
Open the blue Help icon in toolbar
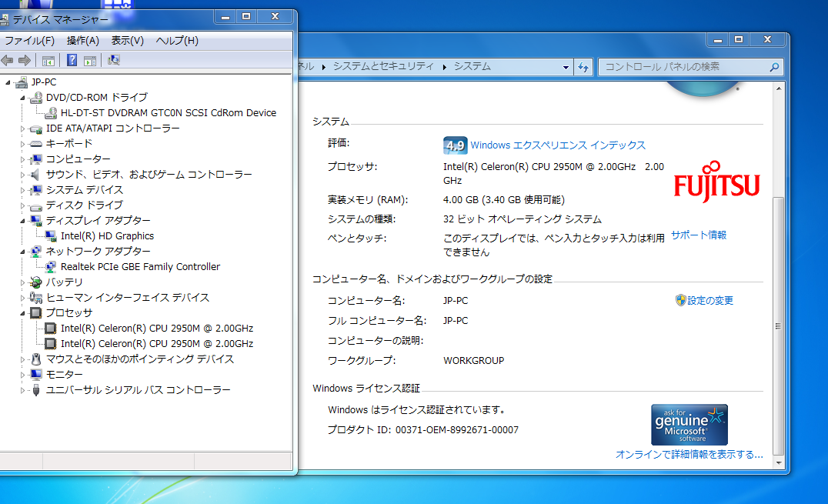pyautogui.click(x=72, y=60)
